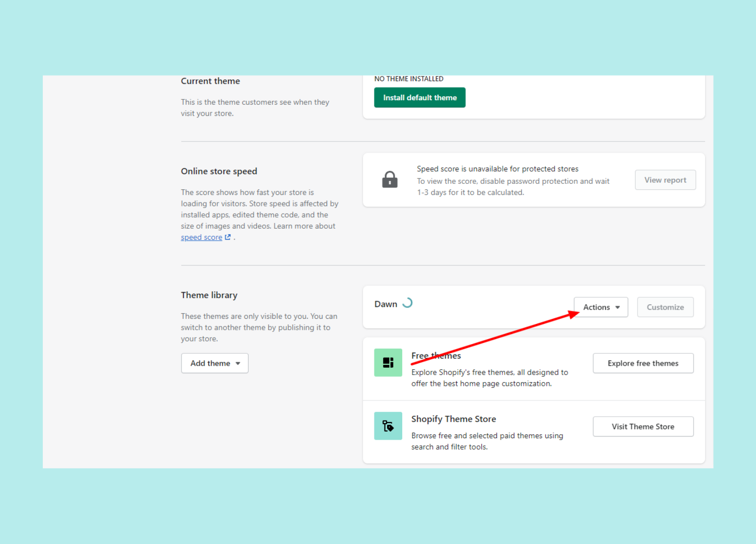Open the speed score link
The width and height of the screenshot is (756, 544).
(x=202, y=237)
